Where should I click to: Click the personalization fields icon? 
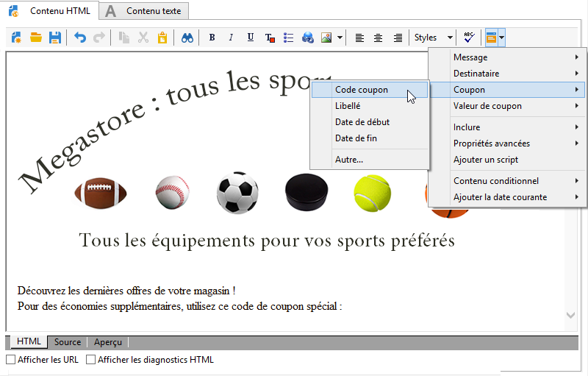click(491, 38)
